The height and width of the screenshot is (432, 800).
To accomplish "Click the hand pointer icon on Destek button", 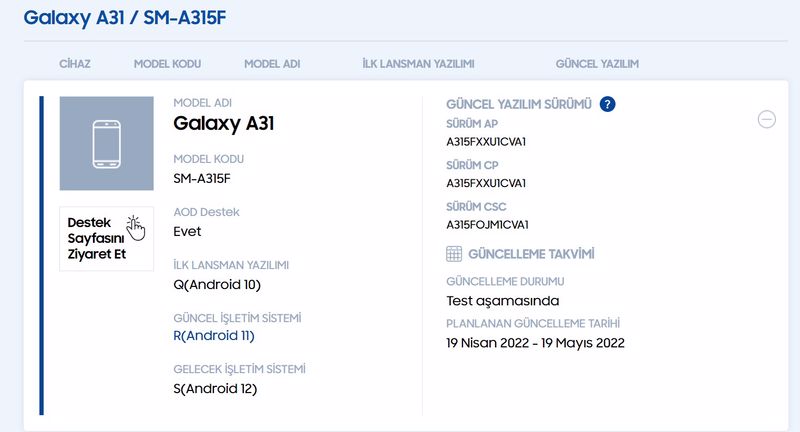I will [x=136, y=227].
